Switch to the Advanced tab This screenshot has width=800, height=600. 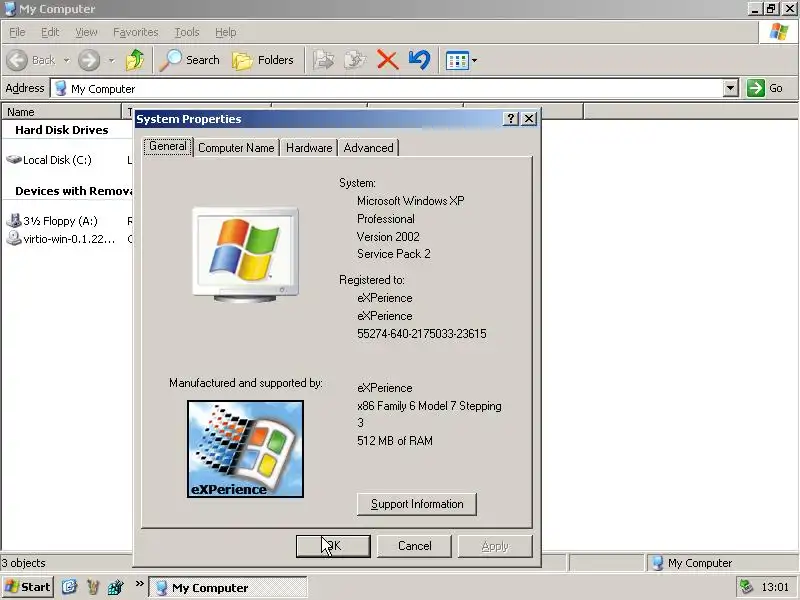368,148
